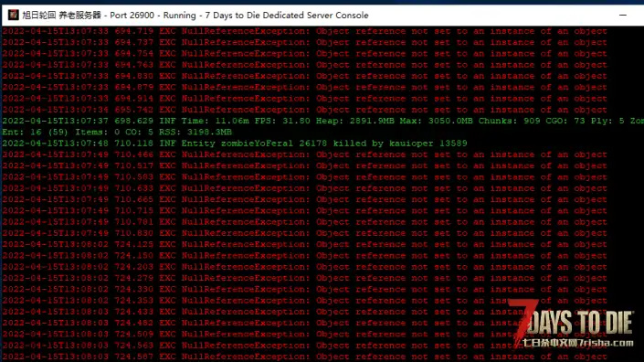
Task: Select the exception line with uptime 724.433
Action: point(304,312)
